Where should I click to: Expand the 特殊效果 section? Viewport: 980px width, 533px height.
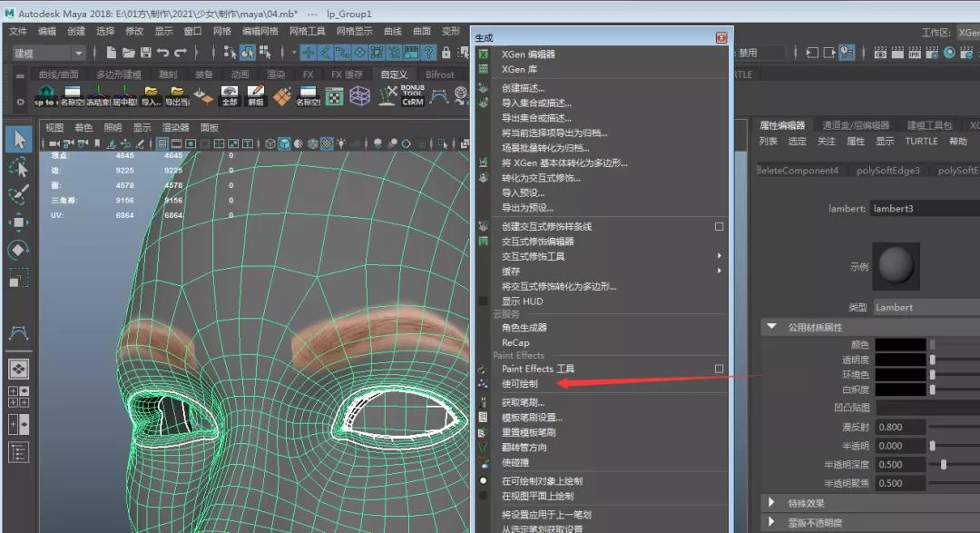click(772, 502)
